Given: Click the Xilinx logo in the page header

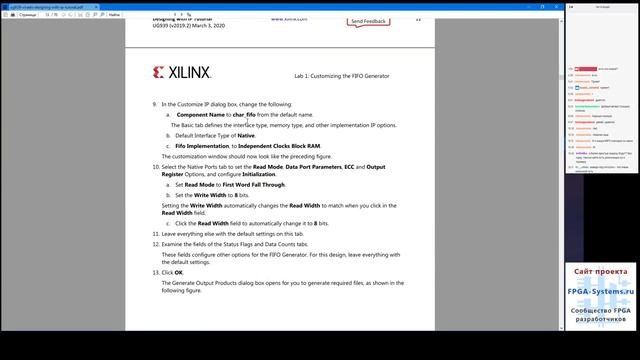Looking at the screenshot, I should 182,72.
